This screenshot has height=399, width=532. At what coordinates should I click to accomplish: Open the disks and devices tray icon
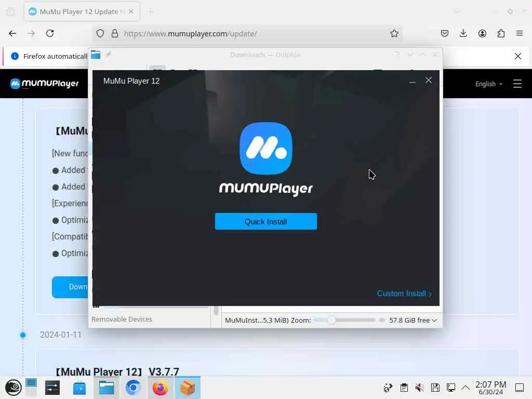435,388
